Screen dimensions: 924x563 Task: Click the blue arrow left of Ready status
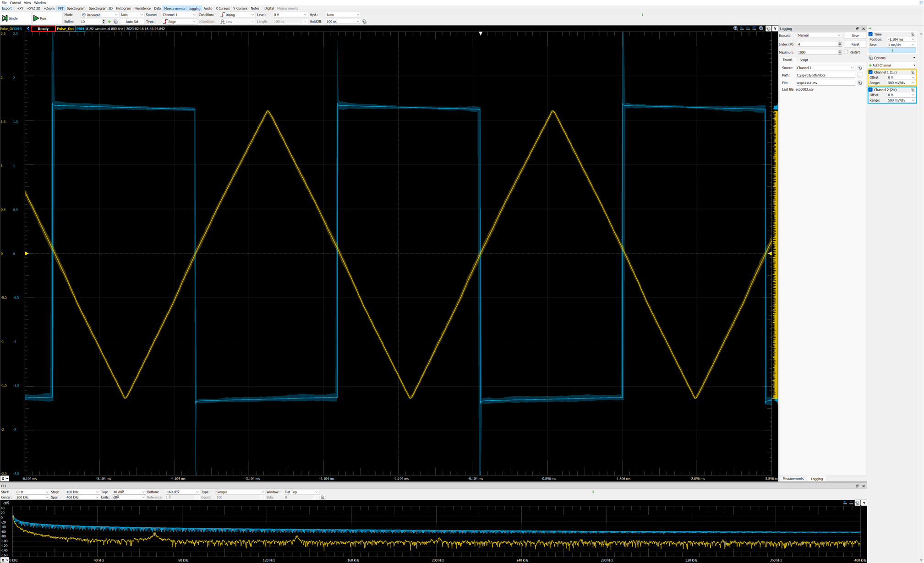(x=28, y=28)
